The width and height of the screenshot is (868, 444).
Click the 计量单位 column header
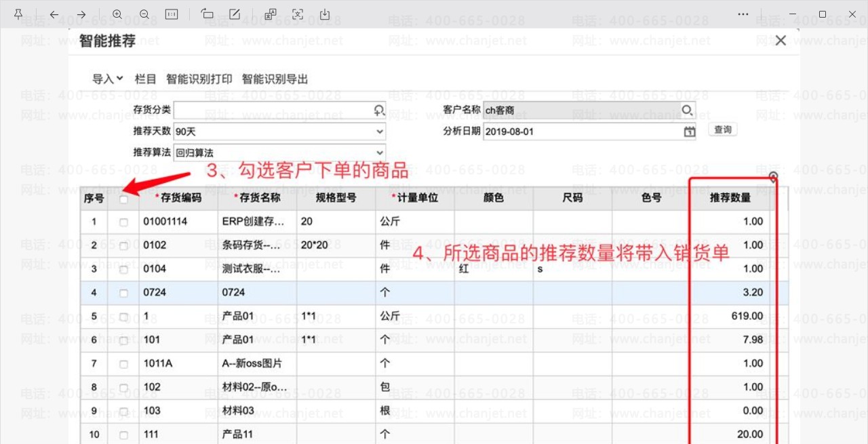(x=415, y=199)
